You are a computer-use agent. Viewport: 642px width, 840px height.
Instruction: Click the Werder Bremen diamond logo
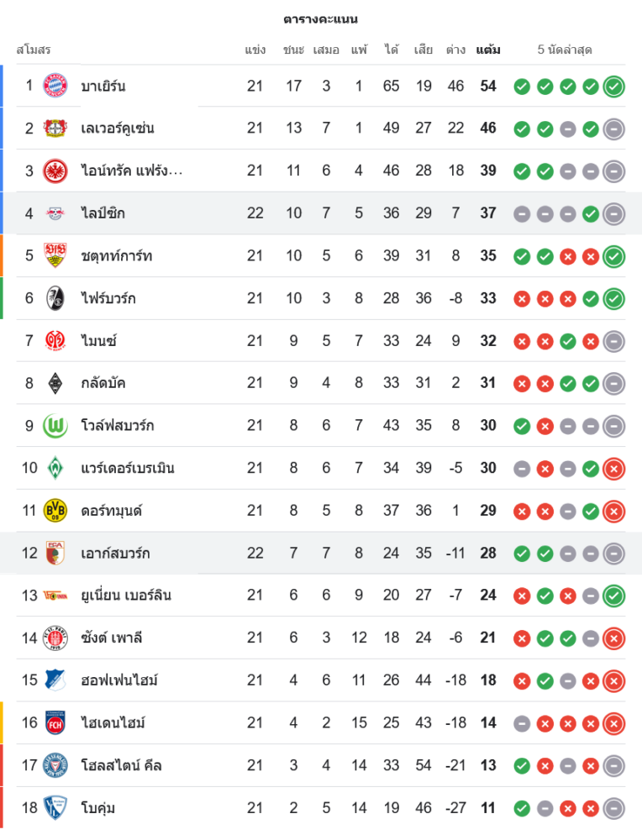coord(55,468)
